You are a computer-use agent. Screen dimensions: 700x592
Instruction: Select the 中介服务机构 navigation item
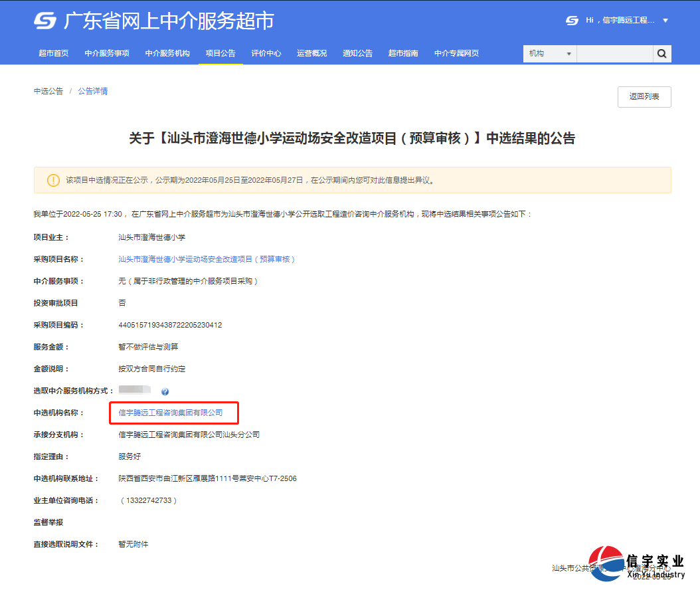pyautogui.click(x=168, y=53)
